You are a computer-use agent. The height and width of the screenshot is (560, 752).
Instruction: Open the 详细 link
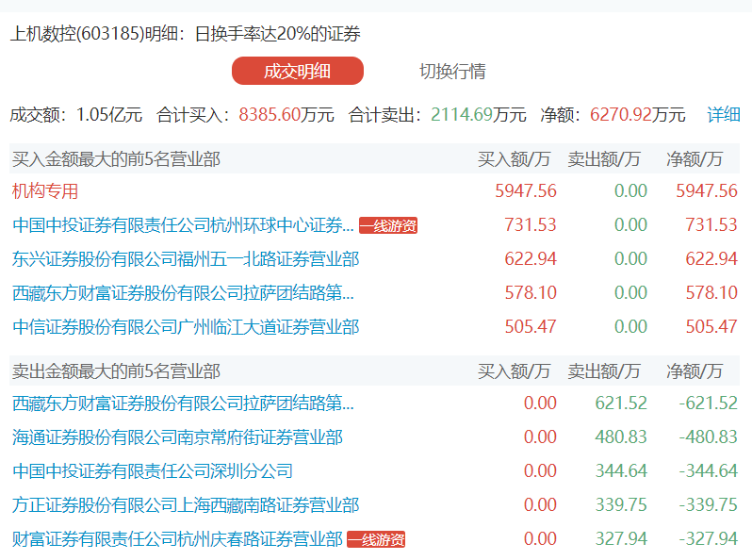click(x=723, y=115)
